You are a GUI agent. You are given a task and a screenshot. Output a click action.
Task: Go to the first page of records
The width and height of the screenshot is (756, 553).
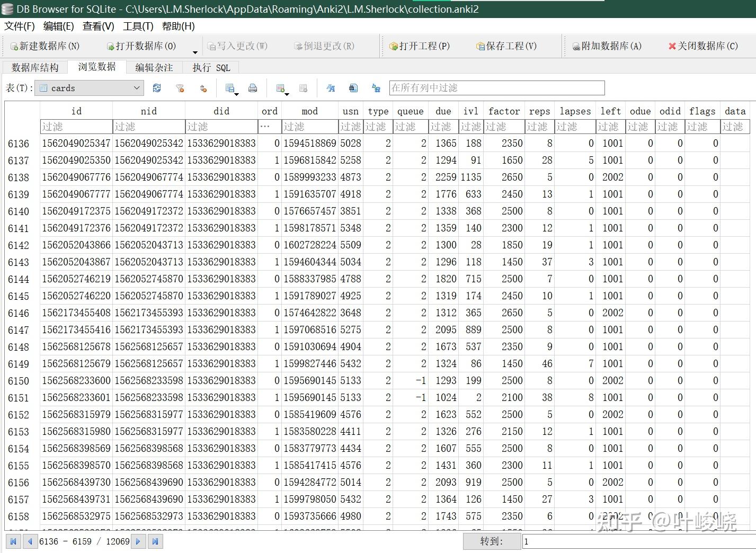click(13, 541)
